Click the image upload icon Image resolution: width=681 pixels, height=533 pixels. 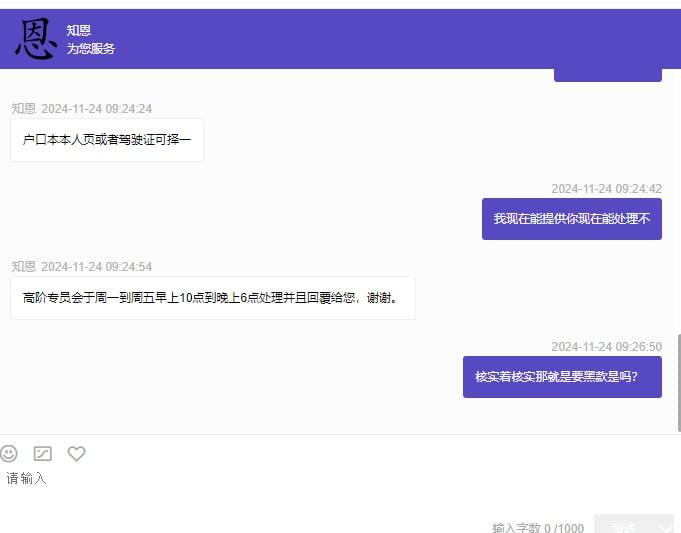click(42, 453)
